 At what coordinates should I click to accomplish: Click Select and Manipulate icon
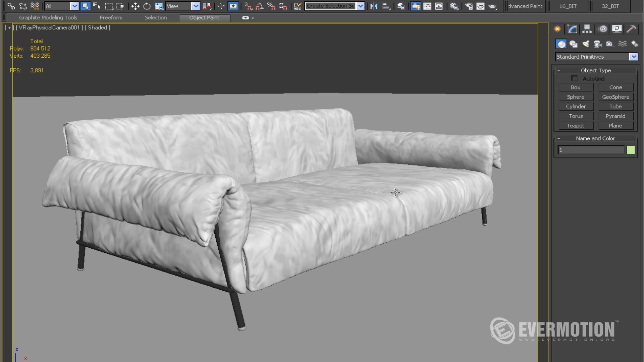point(221,6)
